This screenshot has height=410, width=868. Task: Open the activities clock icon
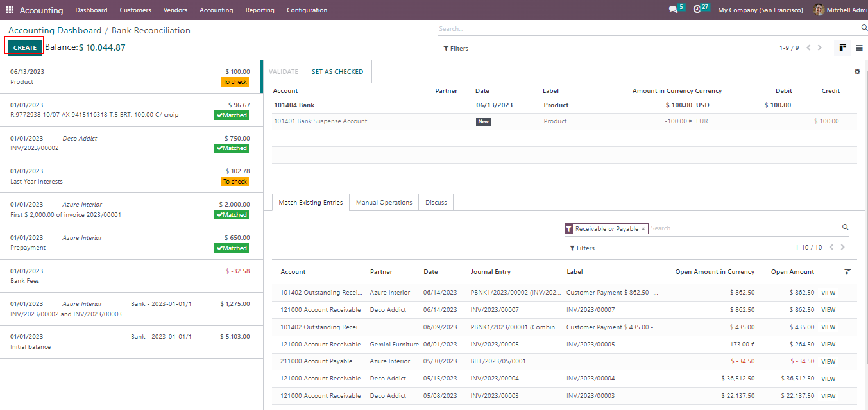(x=697, y=10)
